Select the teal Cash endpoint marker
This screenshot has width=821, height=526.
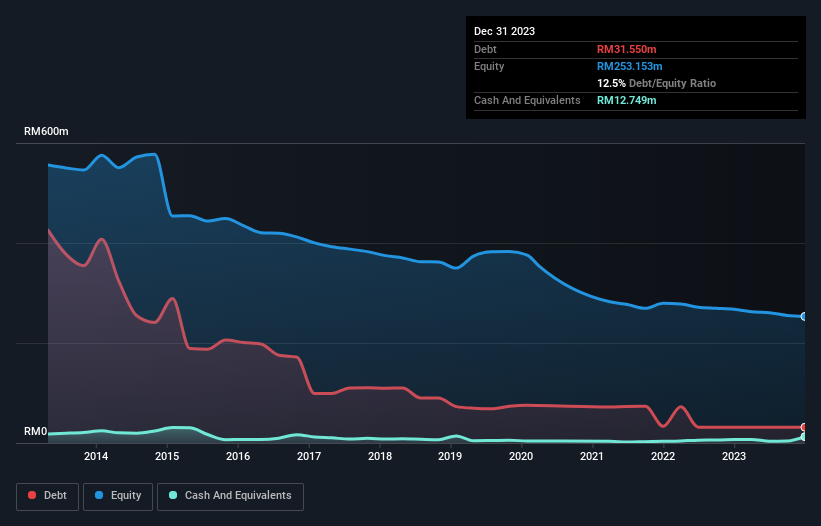tap(804, 437)
